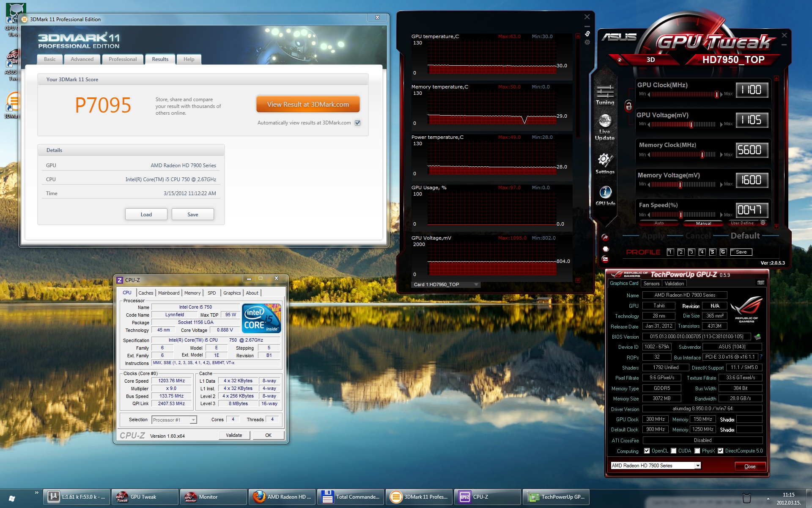Open the monitor window's gear settings
The image size is (812, 508).
point(587,42)
